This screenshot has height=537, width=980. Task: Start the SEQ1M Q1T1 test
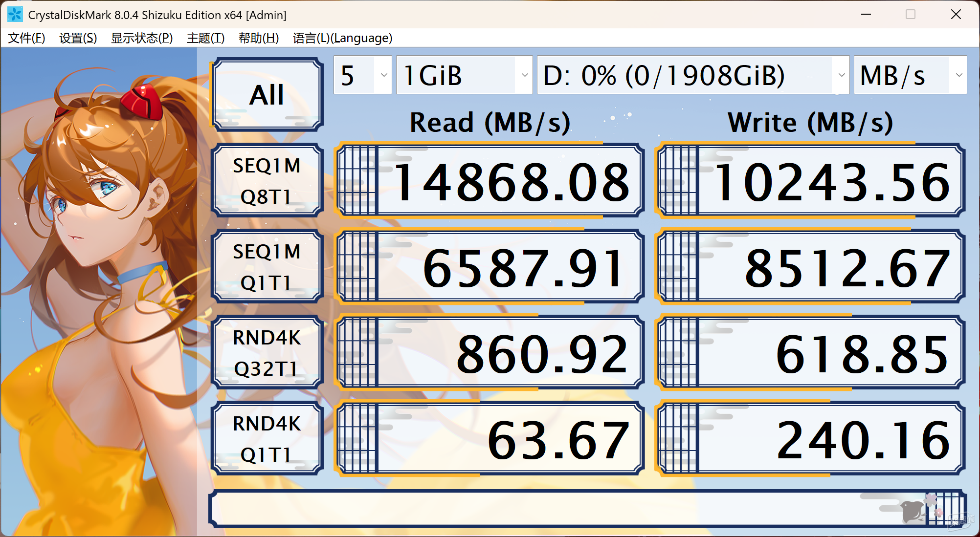[x=267, y=267]
